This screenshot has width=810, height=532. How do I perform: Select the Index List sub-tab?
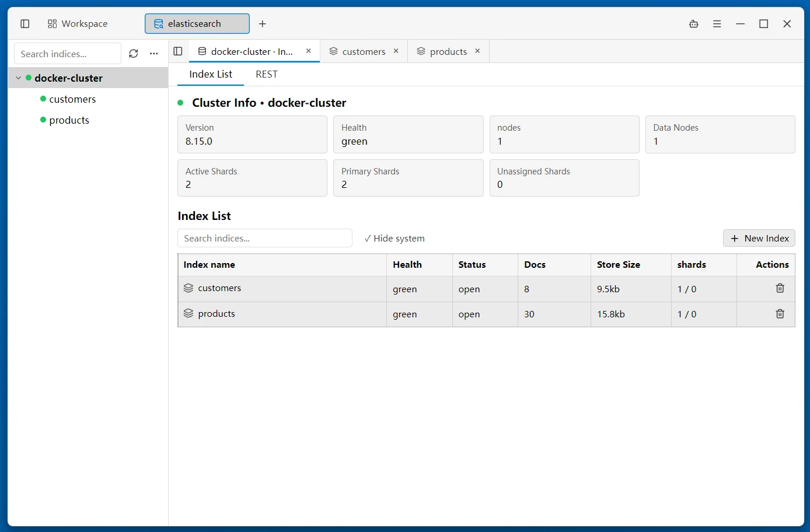[211, 74]
